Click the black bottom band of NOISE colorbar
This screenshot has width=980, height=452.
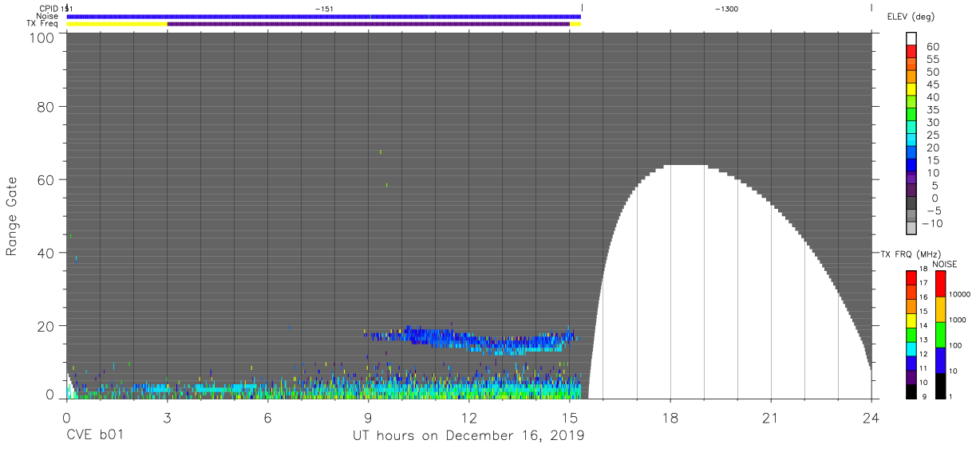pos(940,385)
